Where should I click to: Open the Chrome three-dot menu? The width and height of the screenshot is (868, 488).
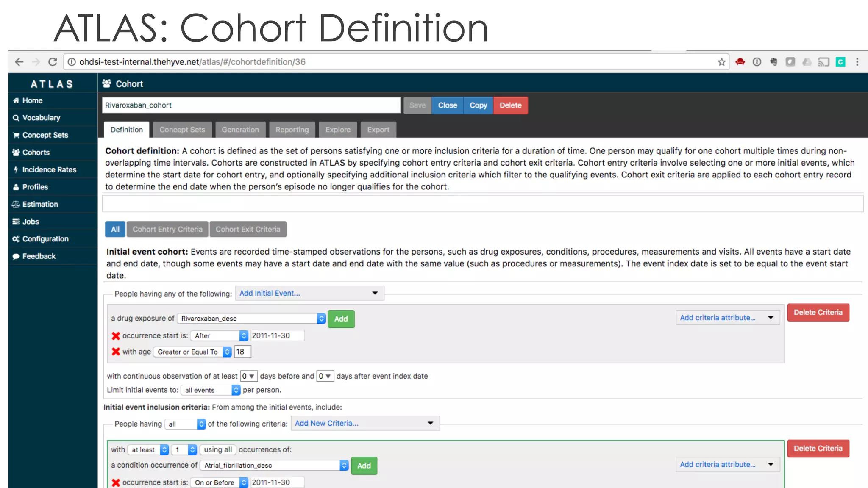click(x=857, y=62)
